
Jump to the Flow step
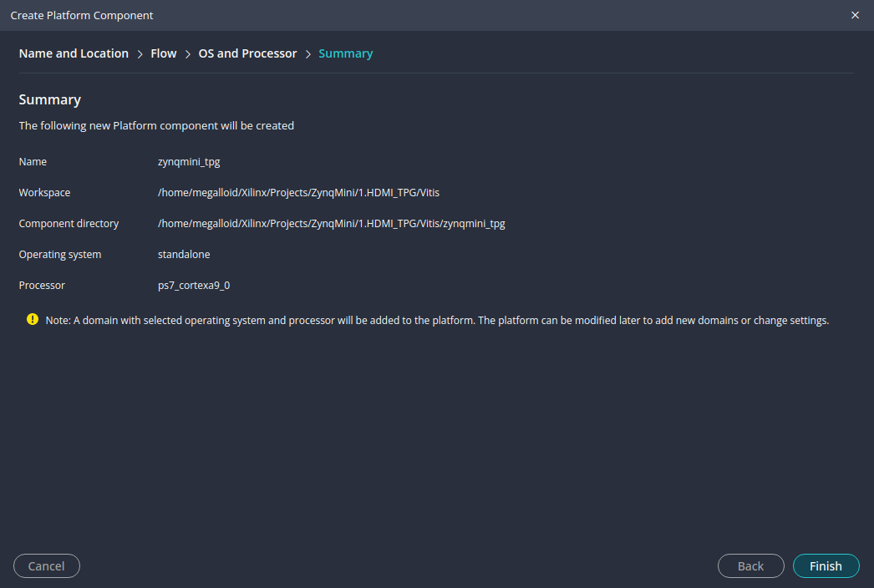163,53
